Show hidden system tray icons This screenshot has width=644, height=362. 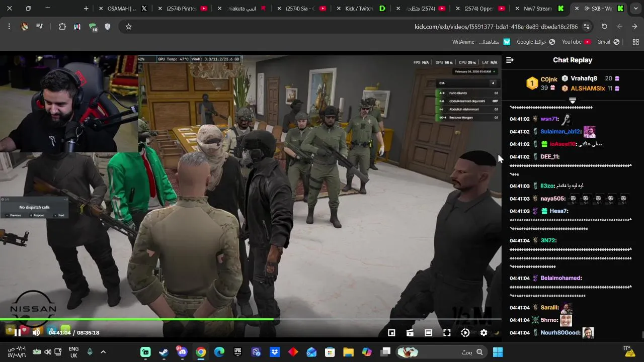tap(103, 352)
